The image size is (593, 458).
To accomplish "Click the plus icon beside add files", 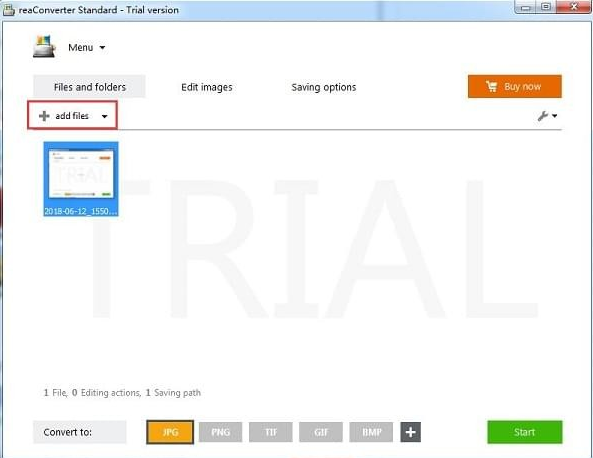I will tap(44, 116).
